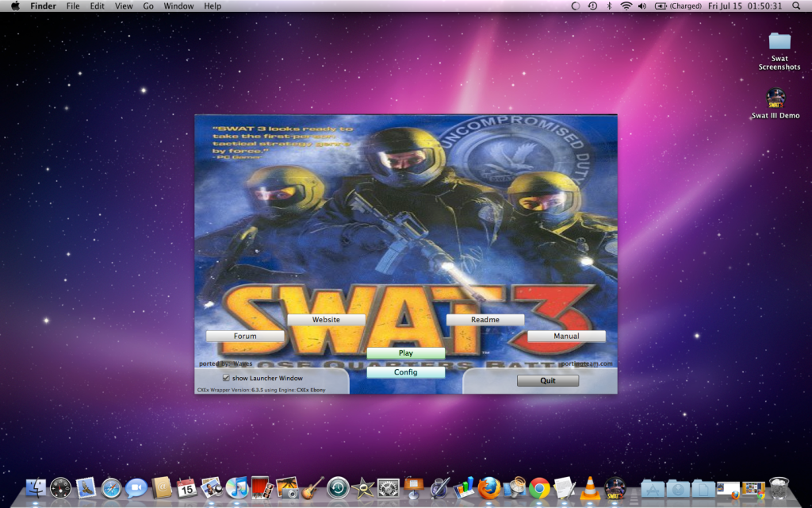Open Finder from the Dock

pyautogui.click(x=35, y=488)
